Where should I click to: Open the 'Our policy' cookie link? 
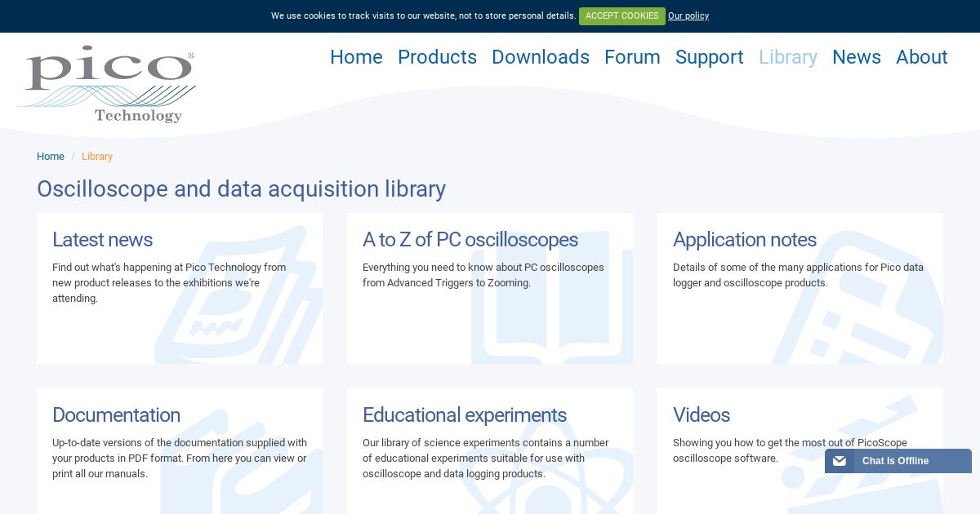pyautogui.click(x=688, y=16)
